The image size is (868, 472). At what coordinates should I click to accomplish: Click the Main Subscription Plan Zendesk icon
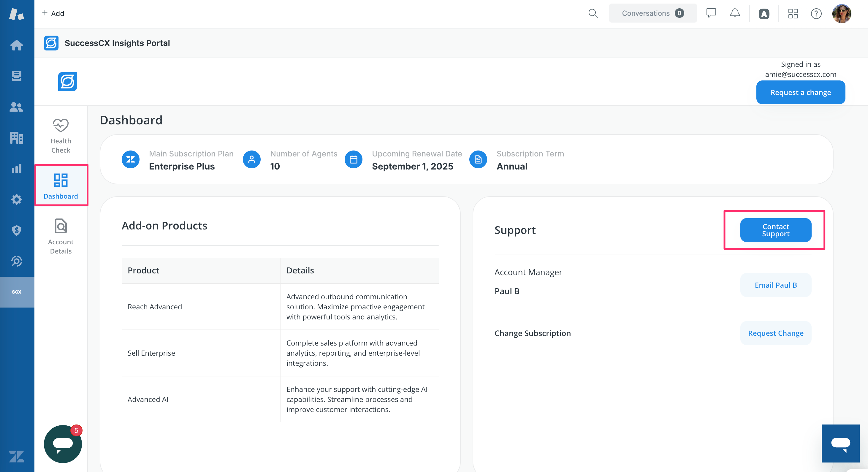(x=130, y=159)
